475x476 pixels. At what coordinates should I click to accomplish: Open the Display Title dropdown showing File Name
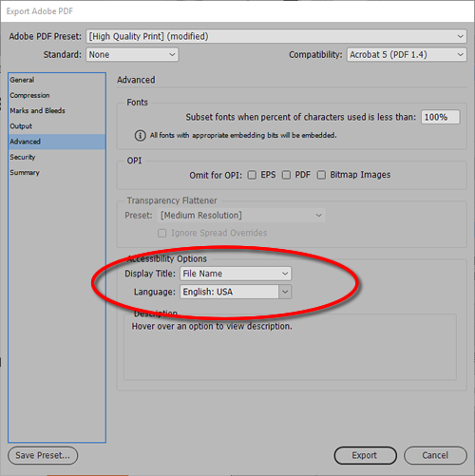[236, 274]
